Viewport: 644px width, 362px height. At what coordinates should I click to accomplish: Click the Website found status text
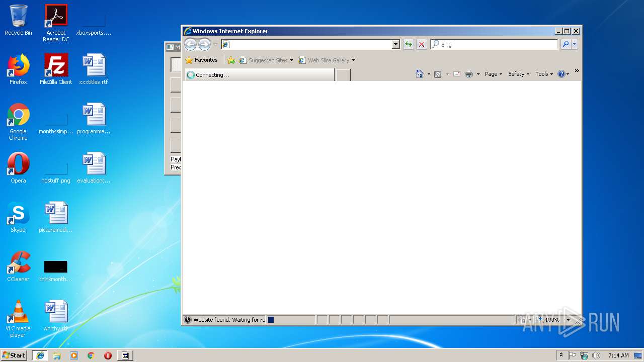(229, 320)
